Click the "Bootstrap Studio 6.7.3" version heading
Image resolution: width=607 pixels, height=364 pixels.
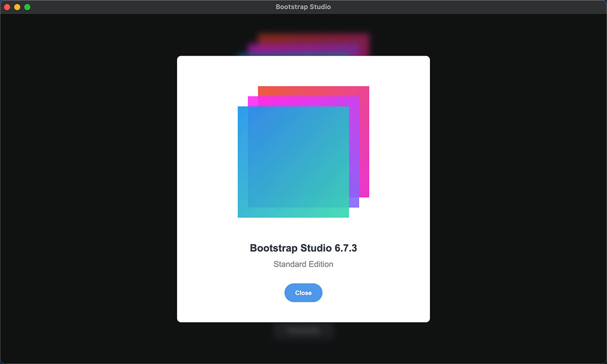pos(303,248)
